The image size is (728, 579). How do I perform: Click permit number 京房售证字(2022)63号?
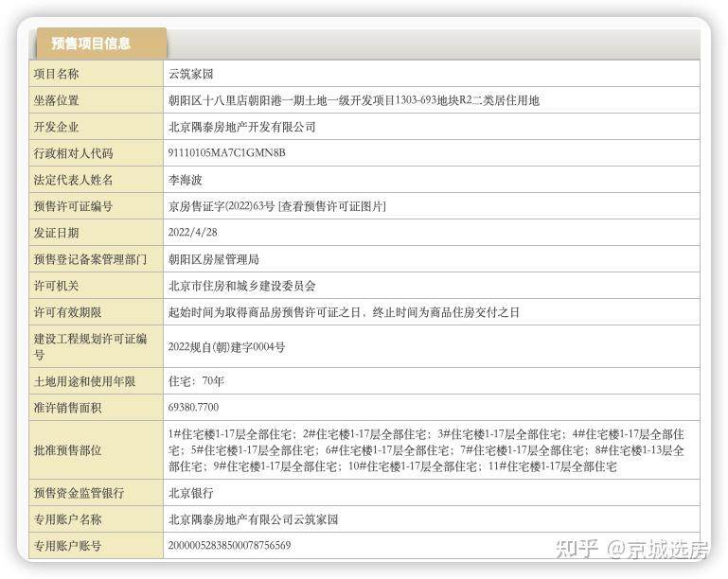pos(222,206)
